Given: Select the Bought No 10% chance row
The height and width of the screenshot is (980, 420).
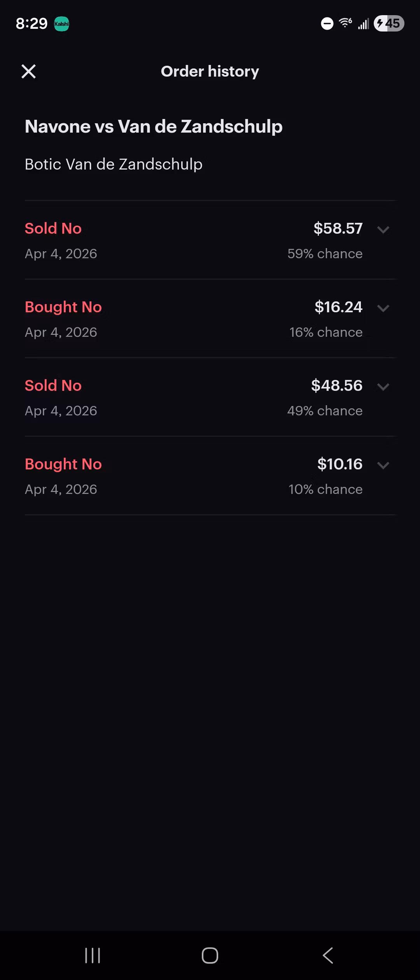Looking at the screenshot, I should tap(194, 476).
